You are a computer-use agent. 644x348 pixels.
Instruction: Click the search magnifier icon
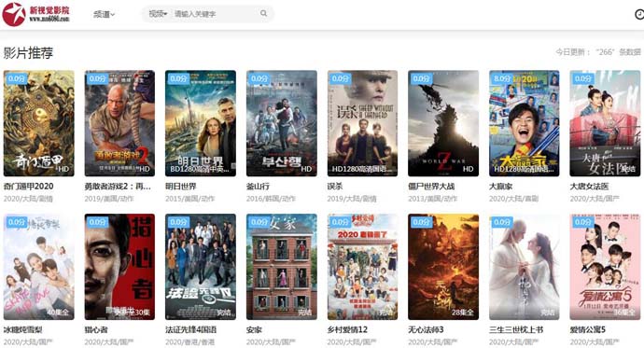pos(264,14)
